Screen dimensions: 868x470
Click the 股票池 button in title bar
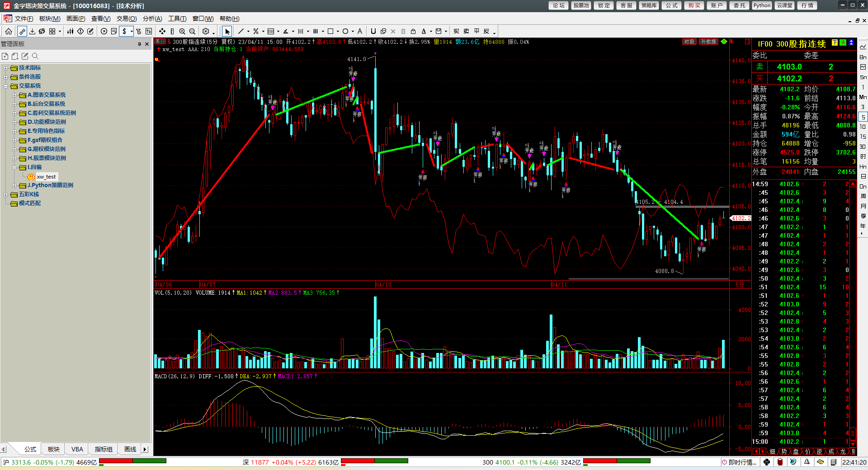581,5
